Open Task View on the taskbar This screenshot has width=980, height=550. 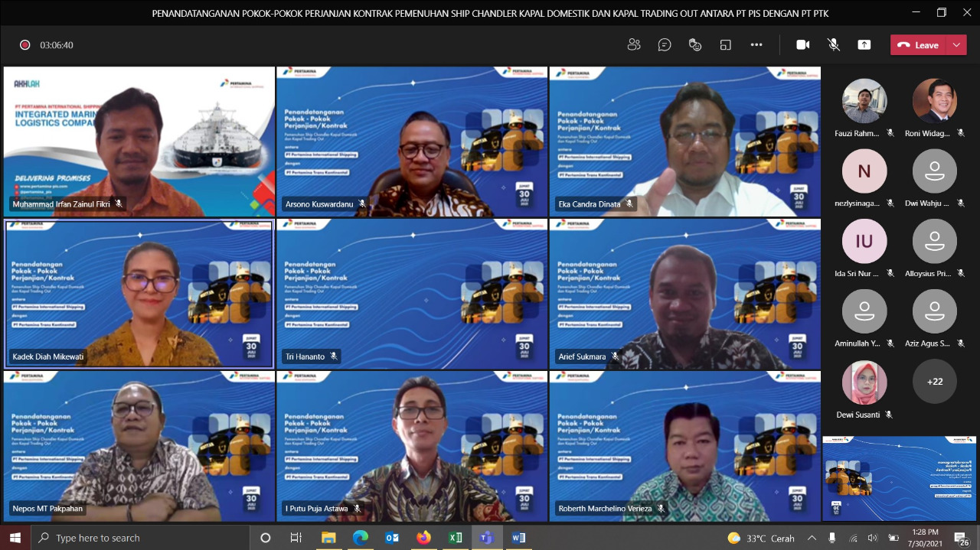[296, 538]
